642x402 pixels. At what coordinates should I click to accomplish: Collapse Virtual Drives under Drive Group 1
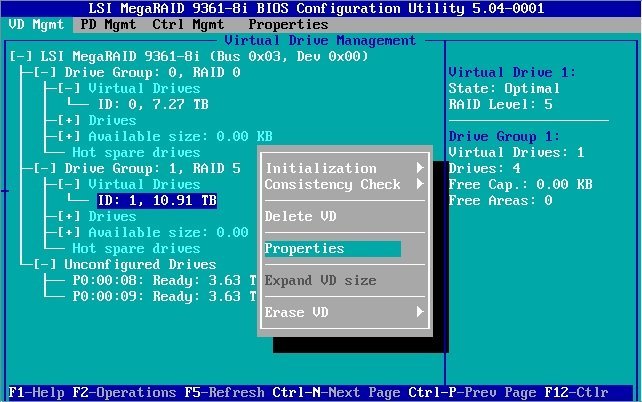pyautogui.click(x=69, y=184)
